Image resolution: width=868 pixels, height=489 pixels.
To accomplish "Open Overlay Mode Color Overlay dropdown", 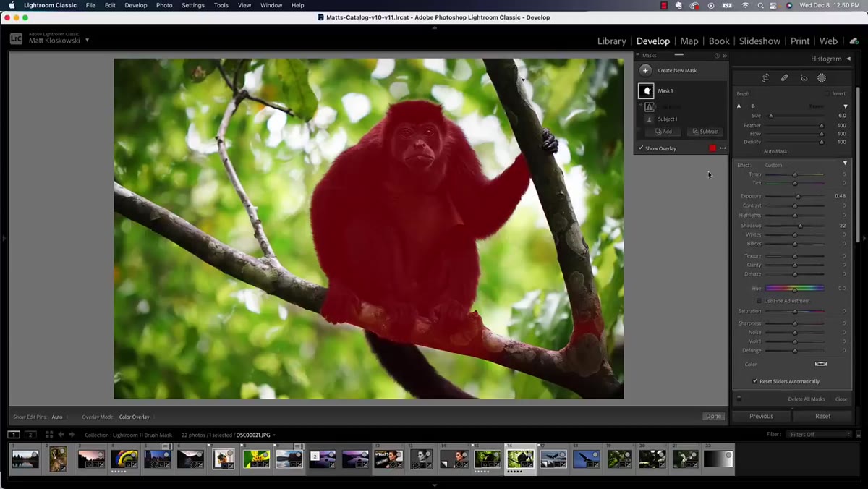I will click(136, 417).
